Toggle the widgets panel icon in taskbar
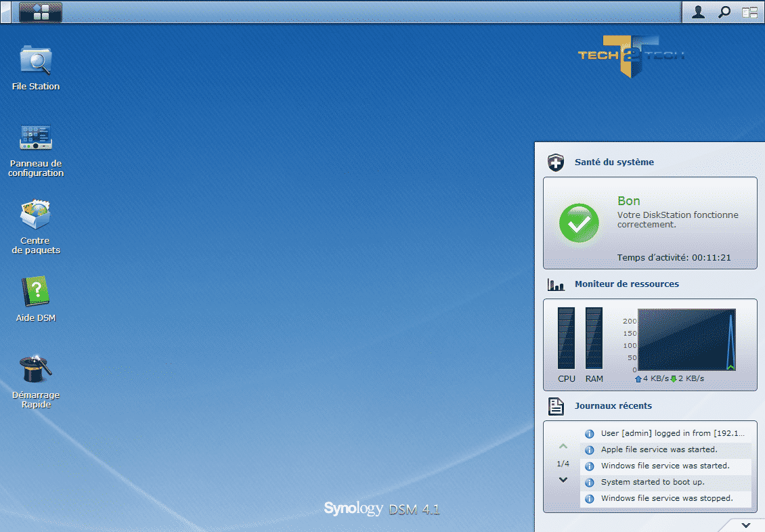This screenshot has width=765, height=532. click(749, 12)
